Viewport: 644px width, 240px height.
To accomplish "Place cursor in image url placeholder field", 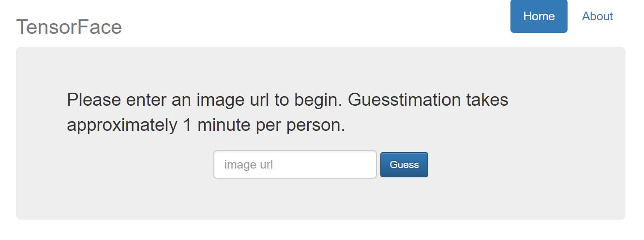I will point(295,165).
